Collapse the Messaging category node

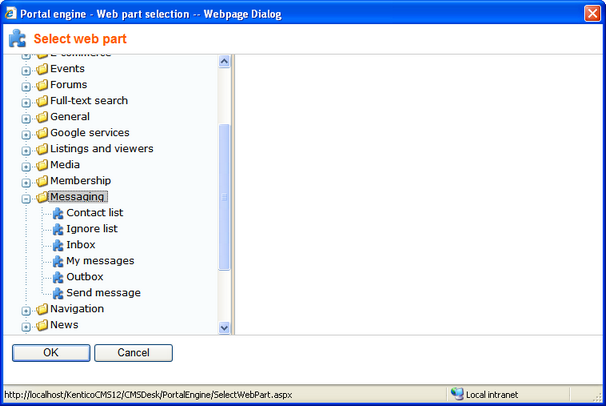26,199
